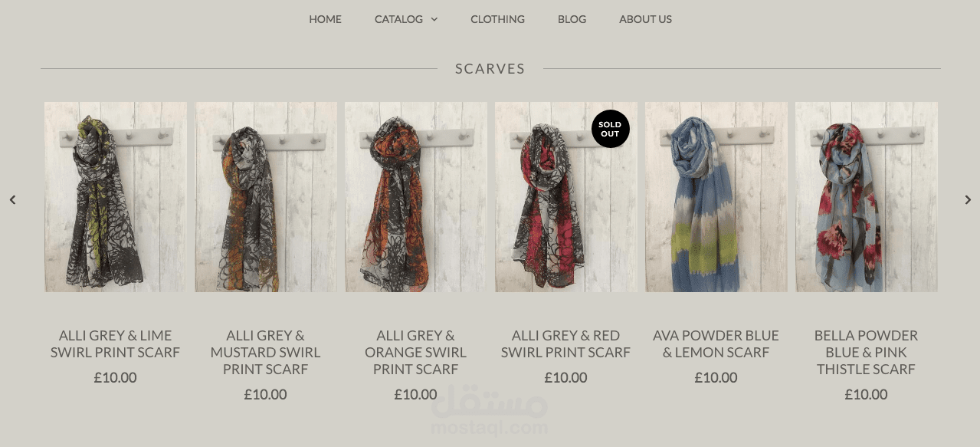
Task: Open Ava Powder Blue & Lemon scarf image
Action: pos(716,197)
